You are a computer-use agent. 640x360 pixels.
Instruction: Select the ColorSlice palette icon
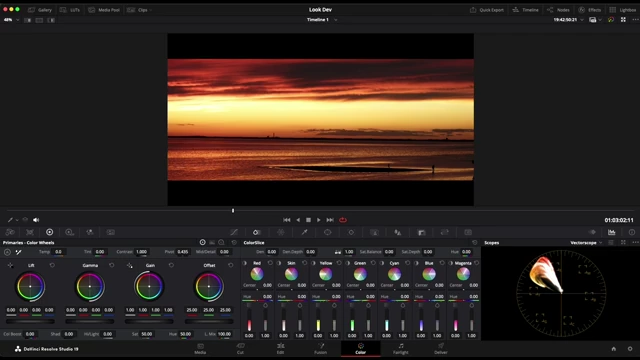tap(256, 232)
